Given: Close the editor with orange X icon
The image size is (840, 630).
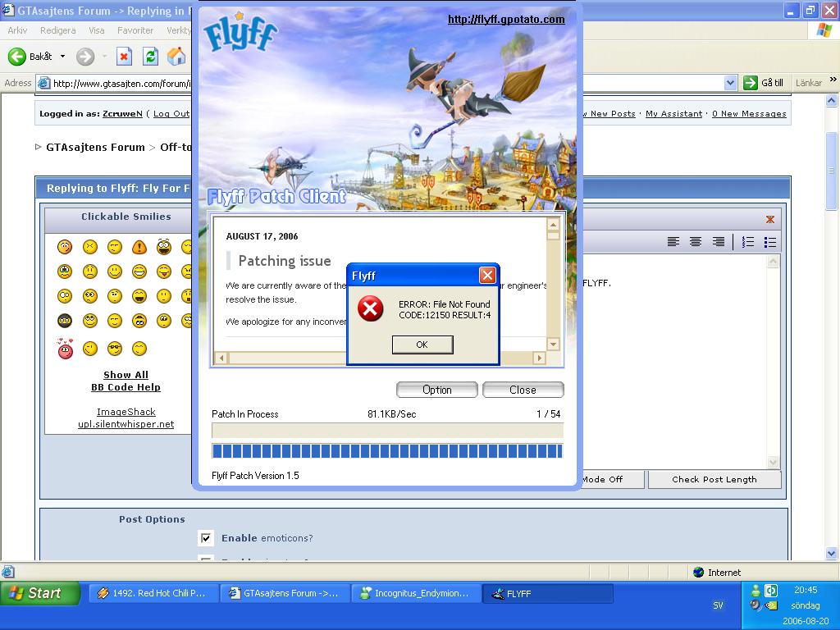Looking at the screenshot, I should [x=769, y=219].
